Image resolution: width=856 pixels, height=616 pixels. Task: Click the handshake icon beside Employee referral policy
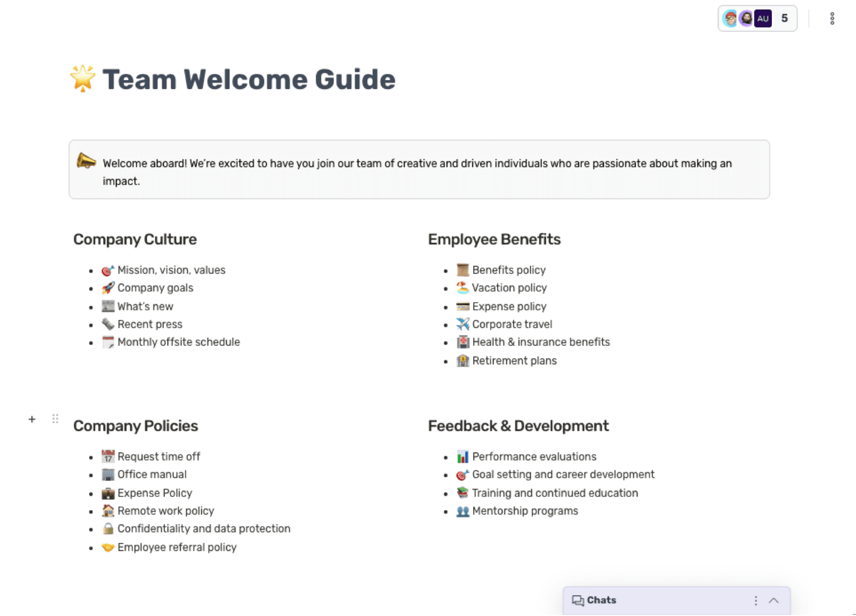click(x=107, y=547)
